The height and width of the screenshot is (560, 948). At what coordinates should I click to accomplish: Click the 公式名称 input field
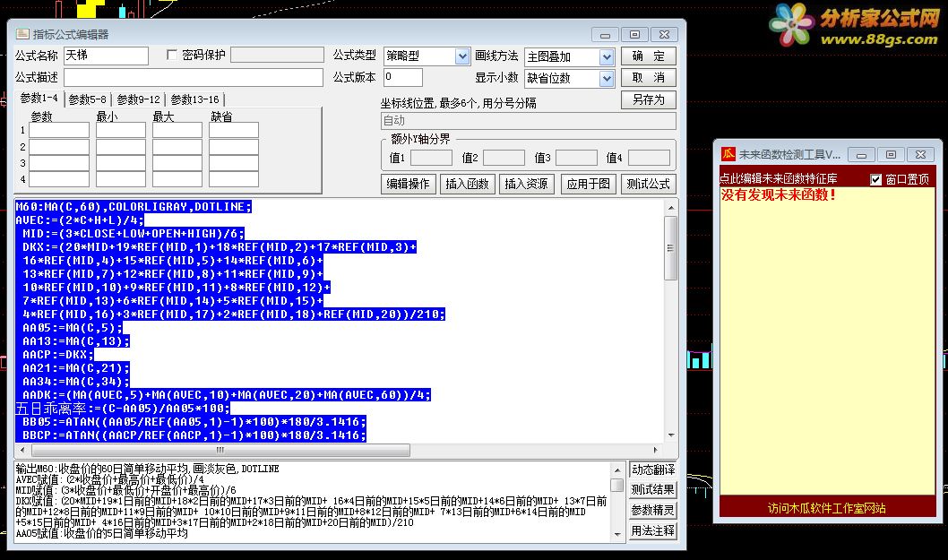click(106, 56)
